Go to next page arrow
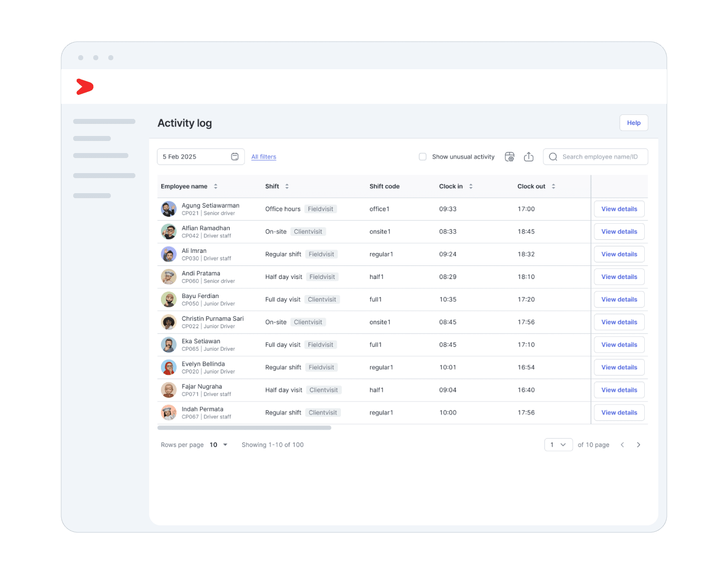728x574 pixels. point(638,445)
